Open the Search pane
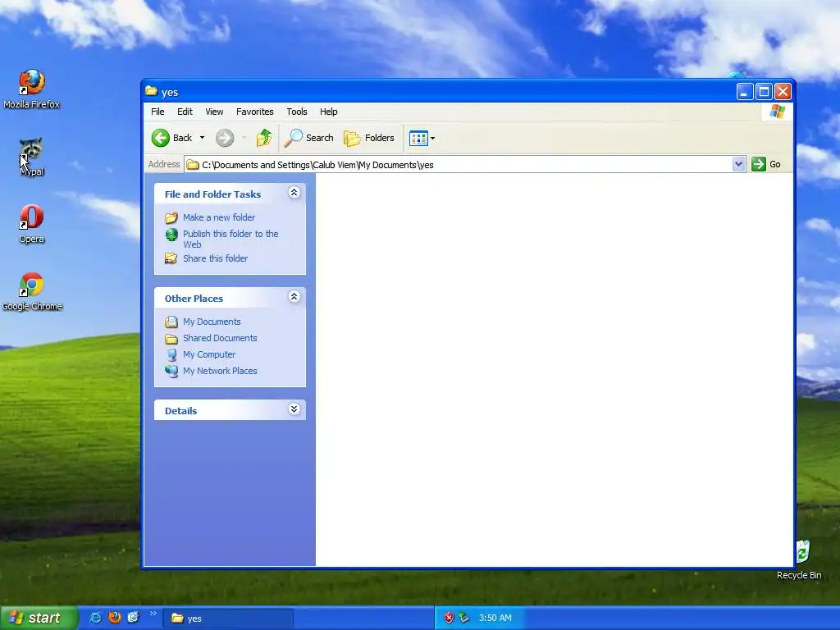Screen dimensions: 840x630 [308, 138]
